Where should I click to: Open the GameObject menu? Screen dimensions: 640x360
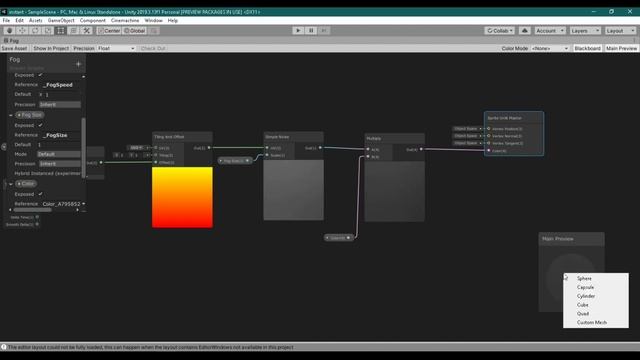pyautogui.click(x=61, y=20)
